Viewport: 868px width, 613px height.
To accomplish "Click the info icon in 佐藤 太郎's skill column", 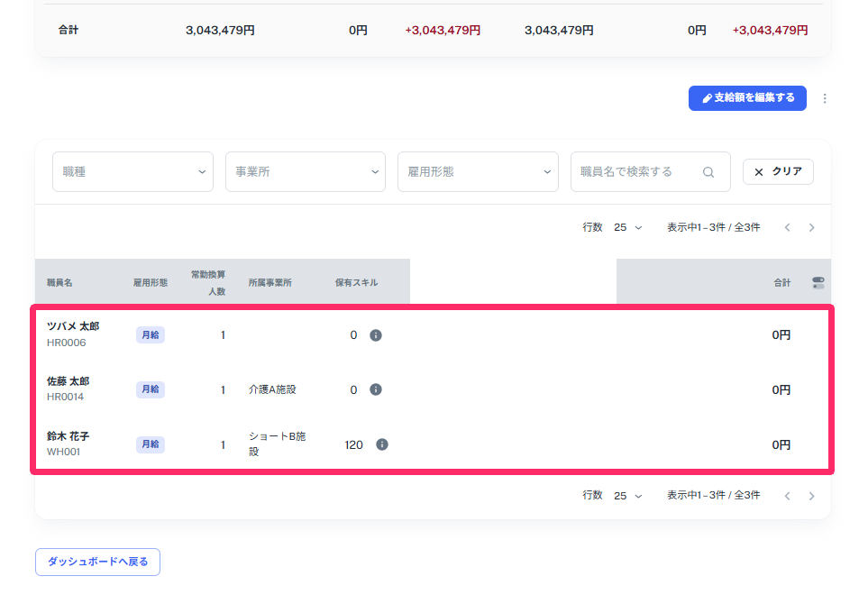I will point(376,389).
